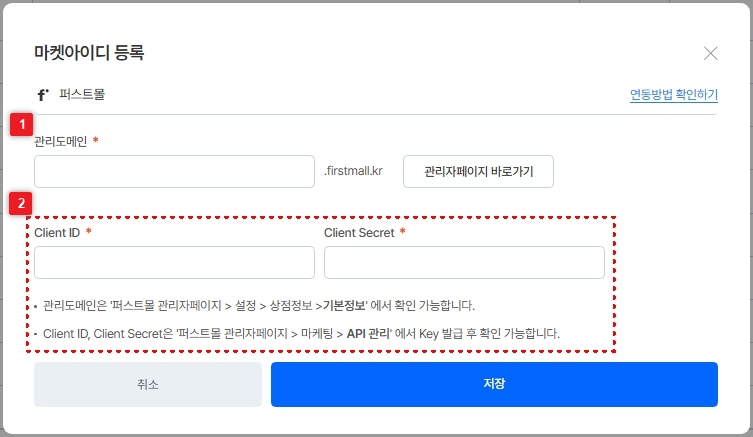Open the 연동방법 확인하기 link

pyautogui.click(x=674, y=95)
